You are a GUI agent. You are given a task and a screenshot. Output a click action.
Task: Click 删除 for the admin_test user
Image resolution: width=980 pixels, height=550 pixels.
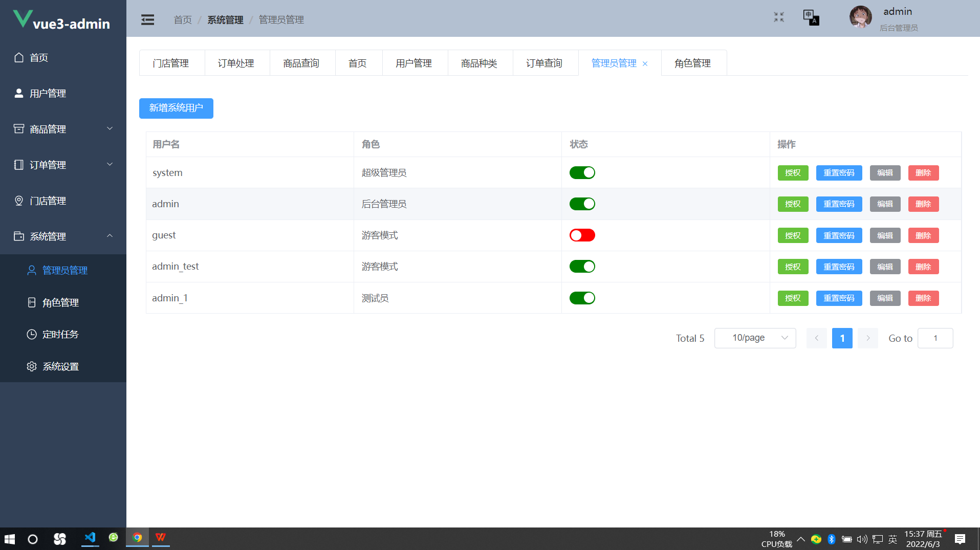pyautogui.click(x=923, y=267)
